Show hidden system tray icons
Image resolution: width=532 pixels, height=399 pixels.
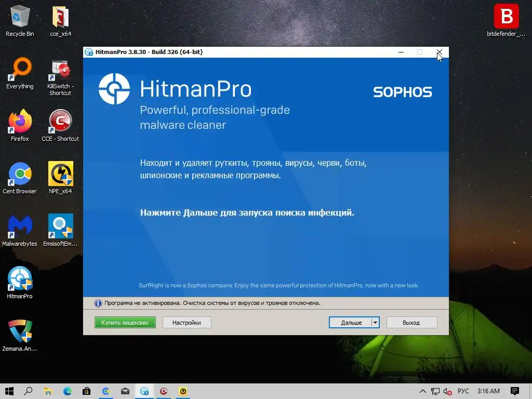pos(423,391)
